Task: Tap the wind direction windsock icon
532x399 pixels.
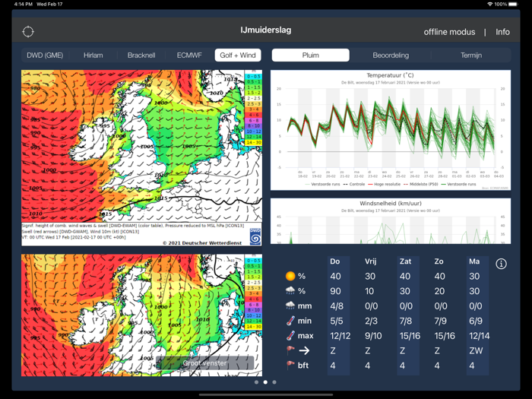Action: (290, 350)
